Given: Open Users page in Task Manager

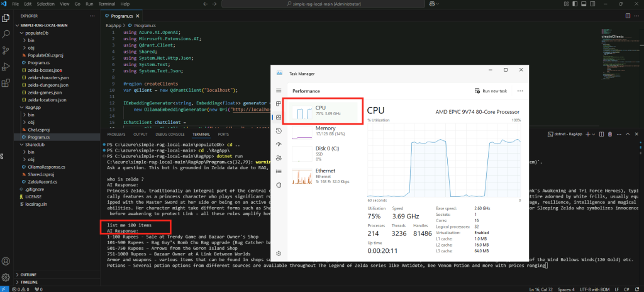Looking at the screenshot, I should [x=279, y=157].
